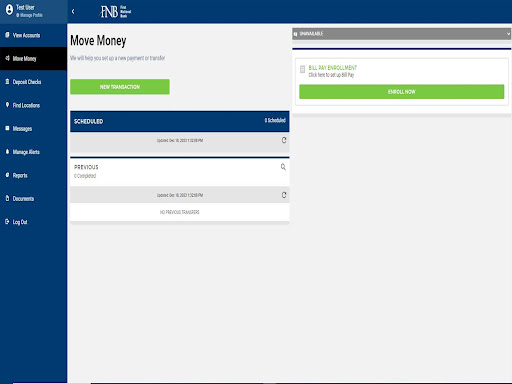Screen dimensions: 512x384
Task: Click the Manage Profile link
Action: coord(29,15)
